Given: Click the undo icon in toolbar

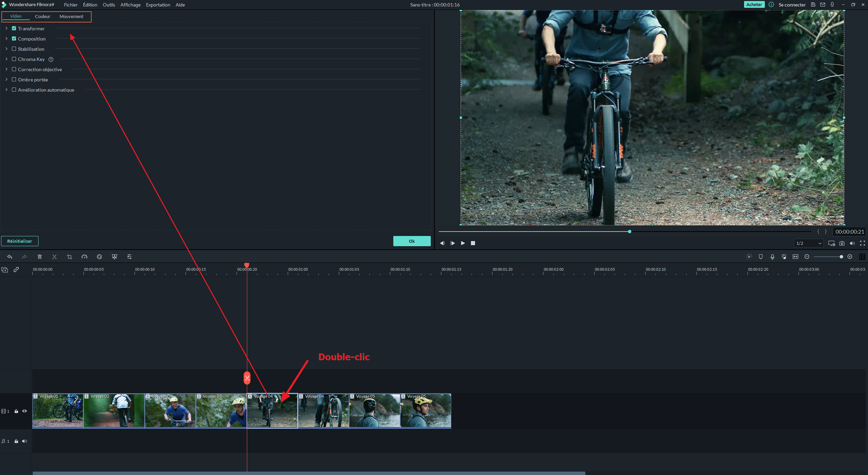Looking at the screenshot, I should [x=9, y=257].
